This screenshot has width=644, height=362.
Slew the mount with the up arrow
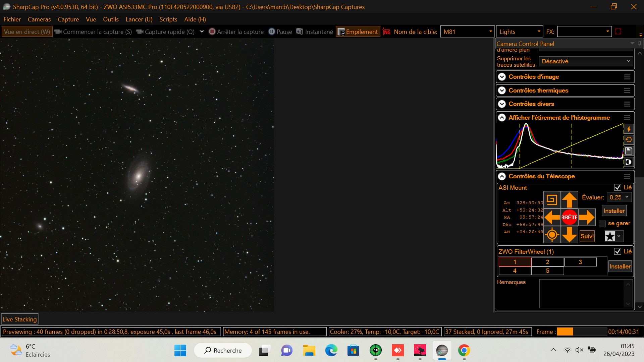[569, 200]
